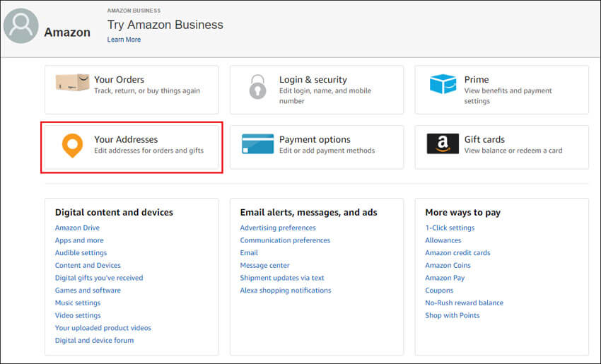The image size is (601, 364).
Task: Click 'Digital content and devices' heading
Action: tap(114, 212)
